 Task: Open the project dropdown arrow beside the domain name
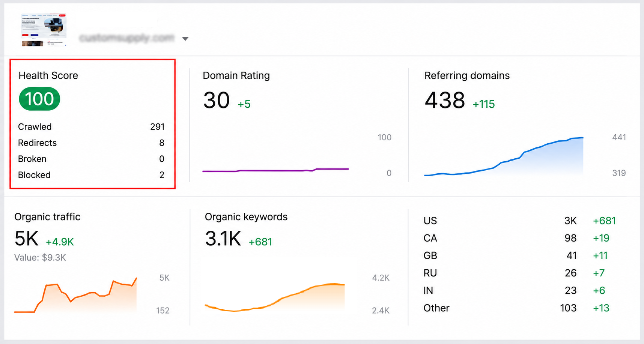pos(185,39)
